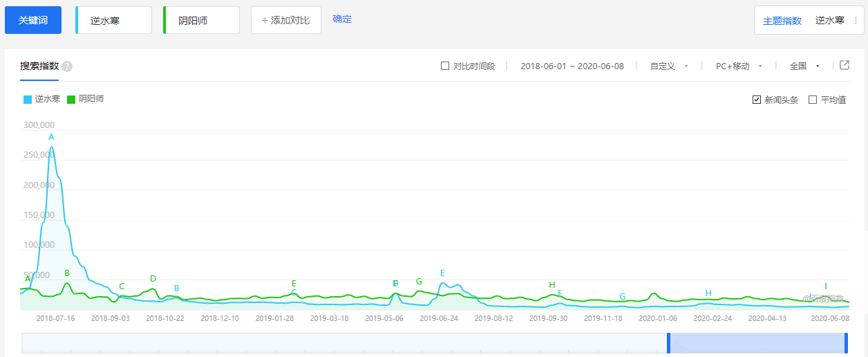Image resolution: width=868 pixels, height=357 pixels.
Task: Expand the PC+移动 device dropdown
Action: pos(738,66)
